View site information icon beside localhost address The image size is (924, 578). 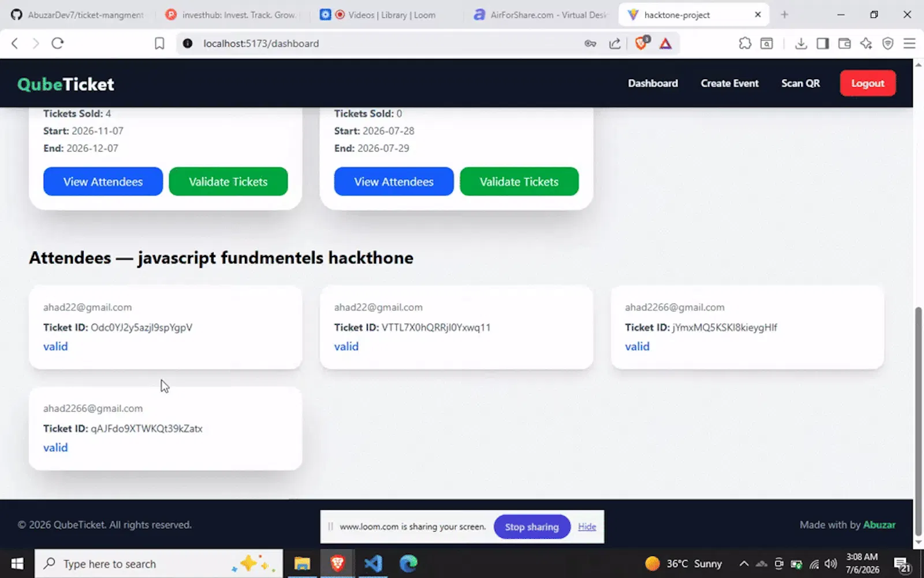tap(188, 43)
